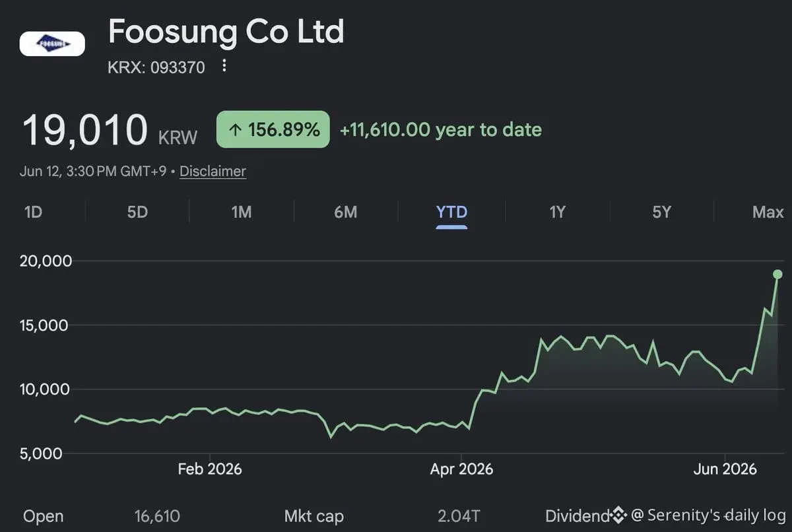
Task: Click the +11,610.00 year to date text
Action: (440, 129)
